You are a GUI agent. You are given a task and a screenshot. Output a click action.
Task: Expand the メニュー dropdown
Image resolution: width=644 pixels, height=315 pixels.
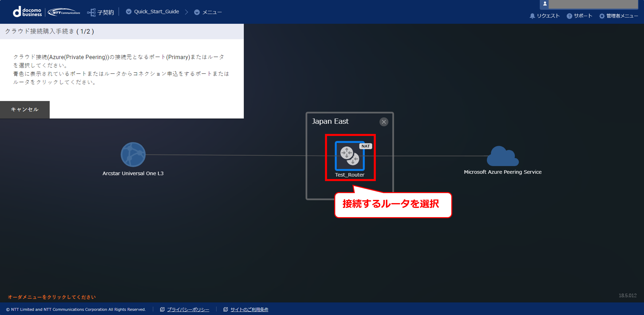(208, 12)
